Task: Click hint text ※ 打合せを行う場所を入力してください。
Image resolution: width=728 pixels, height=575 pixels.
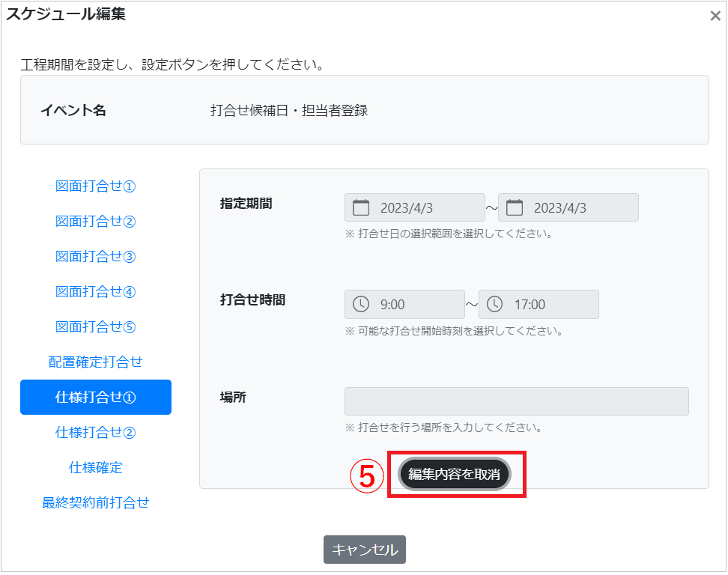Action: (x=443, y=428)
